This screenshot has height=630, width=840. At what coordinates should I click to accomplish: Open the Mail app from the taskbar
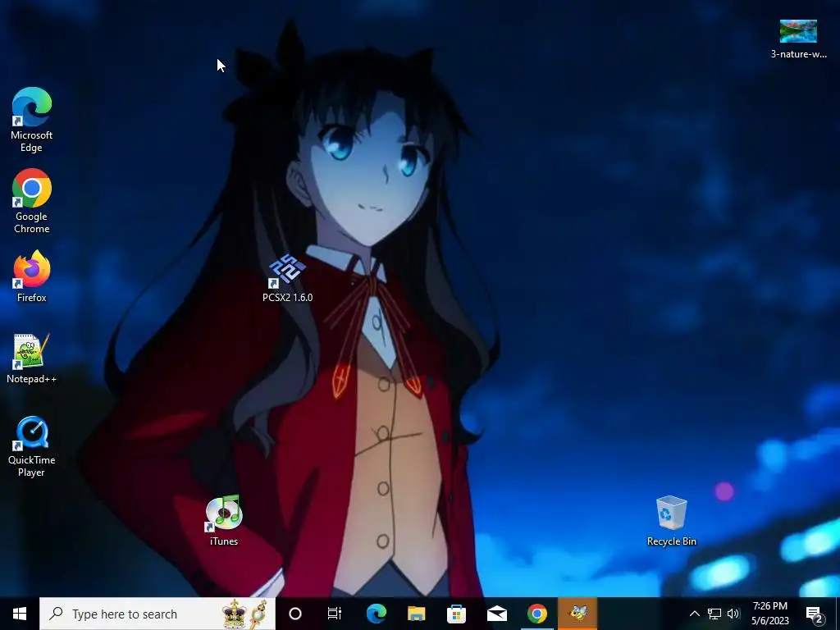496,614
